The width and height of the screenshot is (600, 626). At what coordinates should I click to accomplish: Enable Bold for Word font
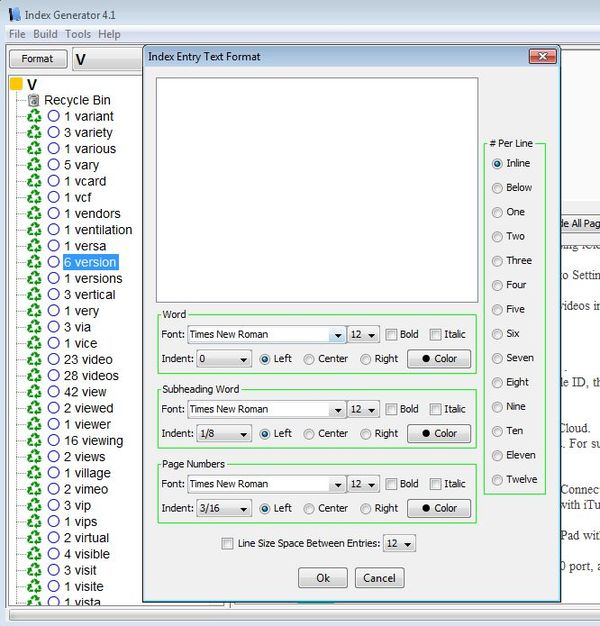pyautogui.click(x=391, y=334)
